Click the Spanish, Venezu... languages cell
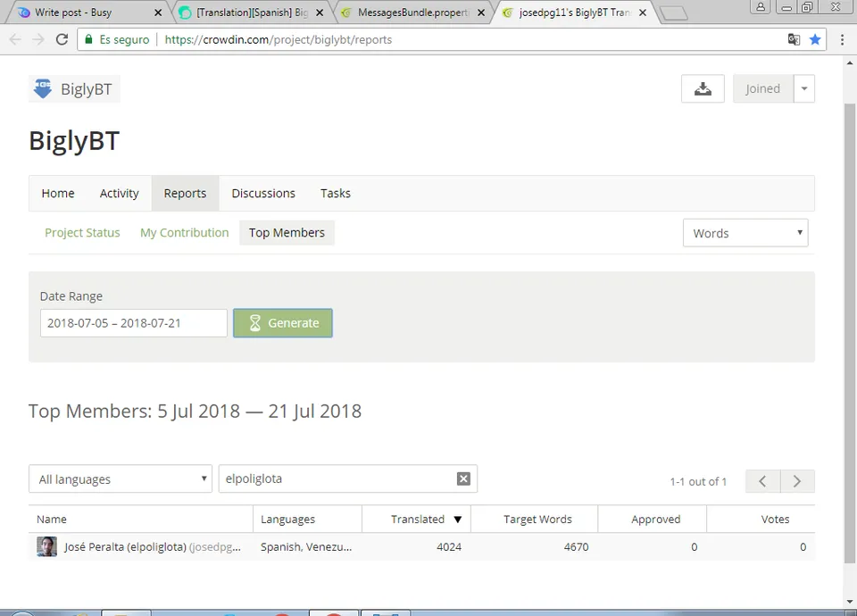Viewport: 857px width, 616px height. pos(306,546)
